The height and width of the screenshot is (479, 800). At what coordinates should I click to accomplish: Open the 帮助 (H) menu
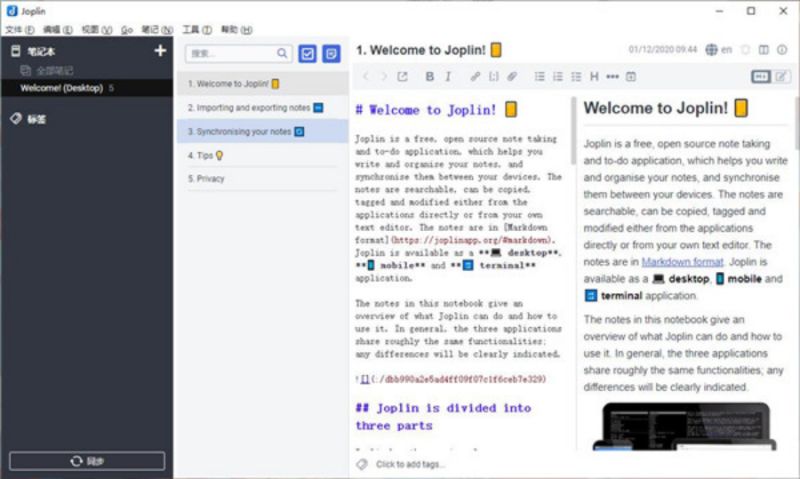[x=236, y=30]
